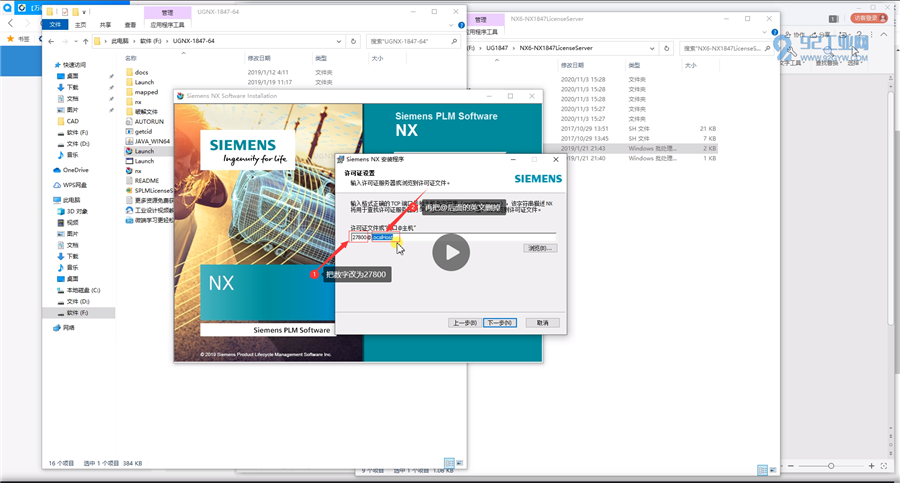The image size is (900, 483).
Task: Open OneDrive in navigation pane
Action: (75, 170)
